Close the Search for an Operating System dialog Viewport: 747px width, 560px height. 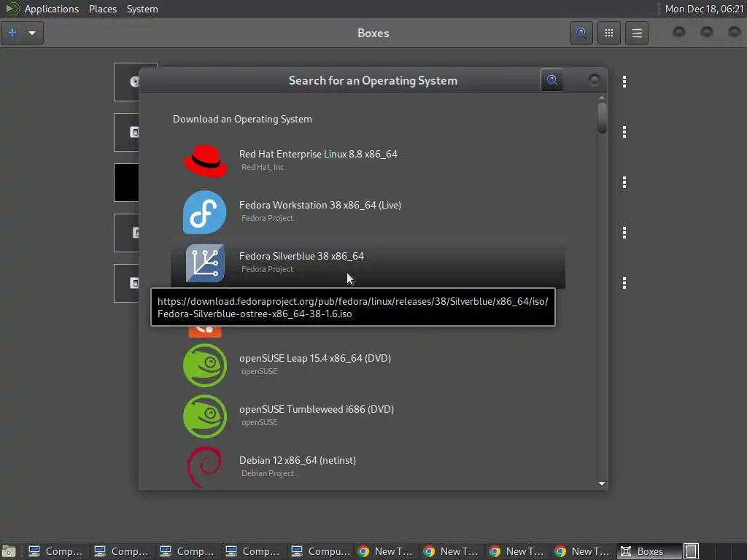[x=594, y=80]
